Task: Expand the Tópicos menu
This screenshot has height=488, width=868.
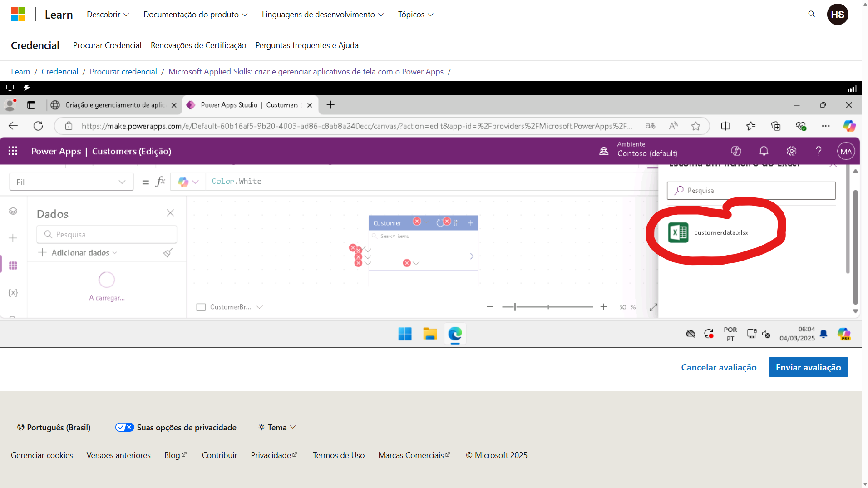Action: point(416,15)
